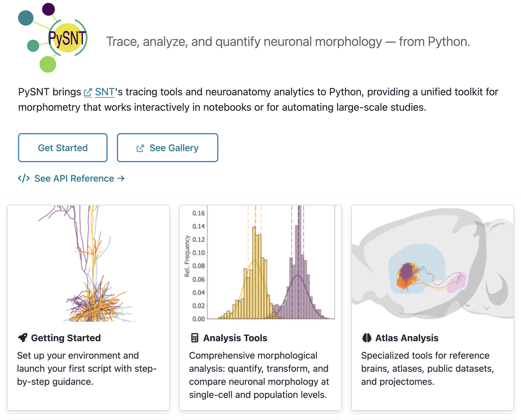Click the calculator icon on Analysis Tools card
The width and height of the screenshot is (521, 420).
[x=195, y=337]
